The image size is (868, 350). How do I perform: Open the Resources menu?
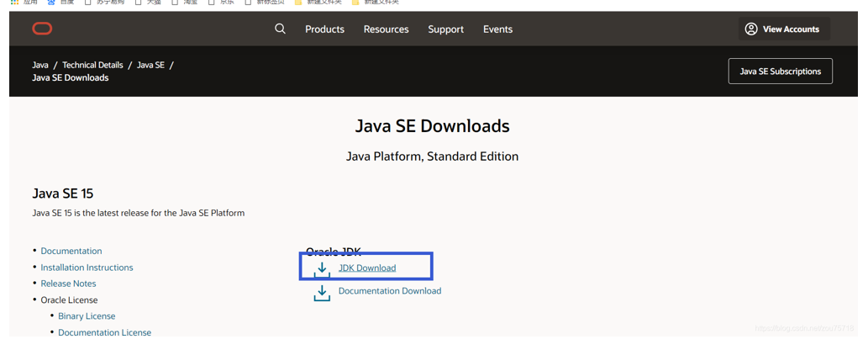tap(386, 29)
